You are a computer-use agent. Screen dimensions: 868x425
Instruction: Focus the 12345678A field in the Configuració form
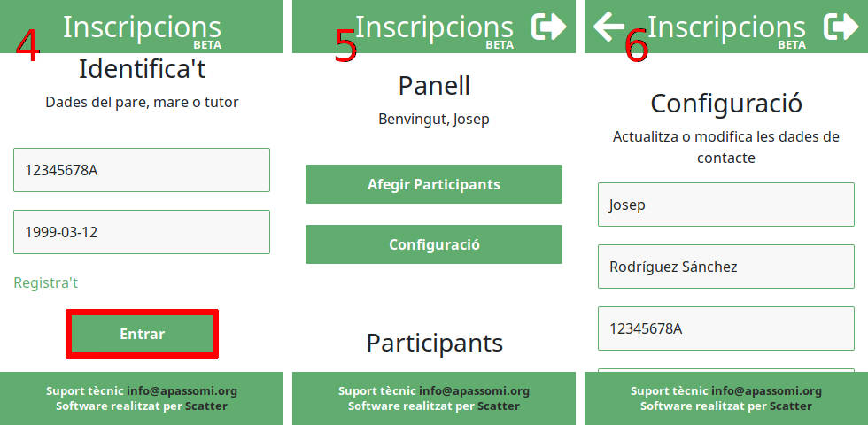pos(726,328)
